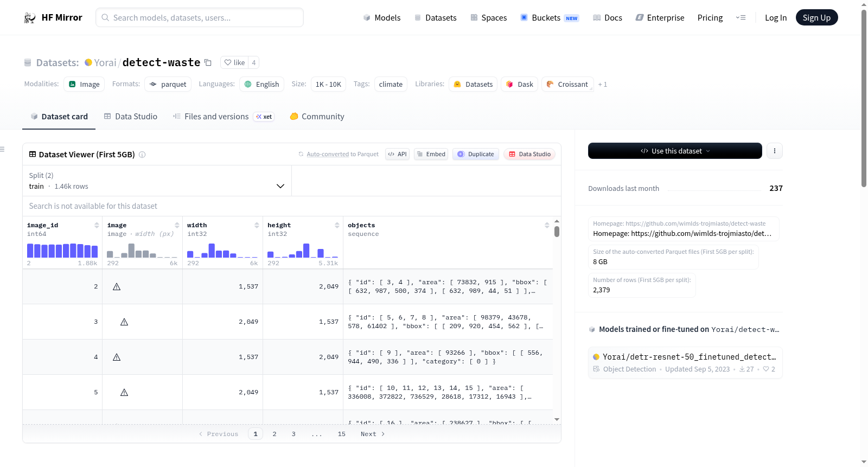Filter by climate tag
This screenshot has height=467, width=868.
[x=391, y=84]
